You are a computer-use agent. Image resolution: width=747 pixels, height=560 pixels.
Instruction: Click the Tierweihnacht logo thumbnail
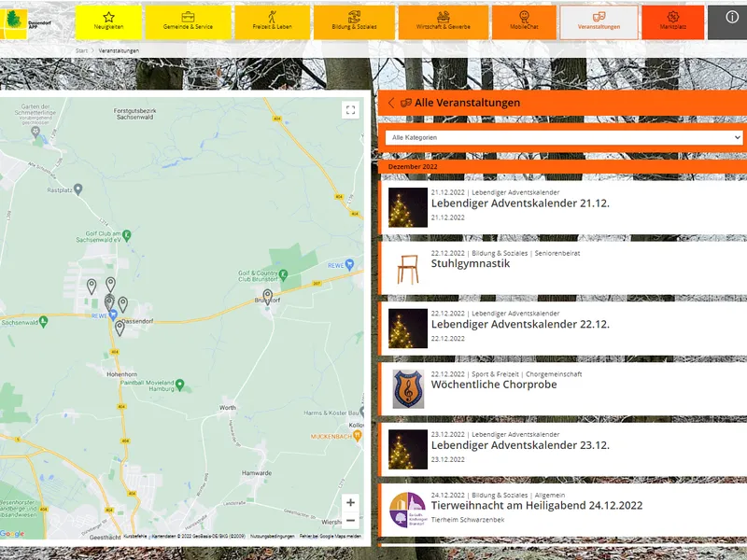408,510
